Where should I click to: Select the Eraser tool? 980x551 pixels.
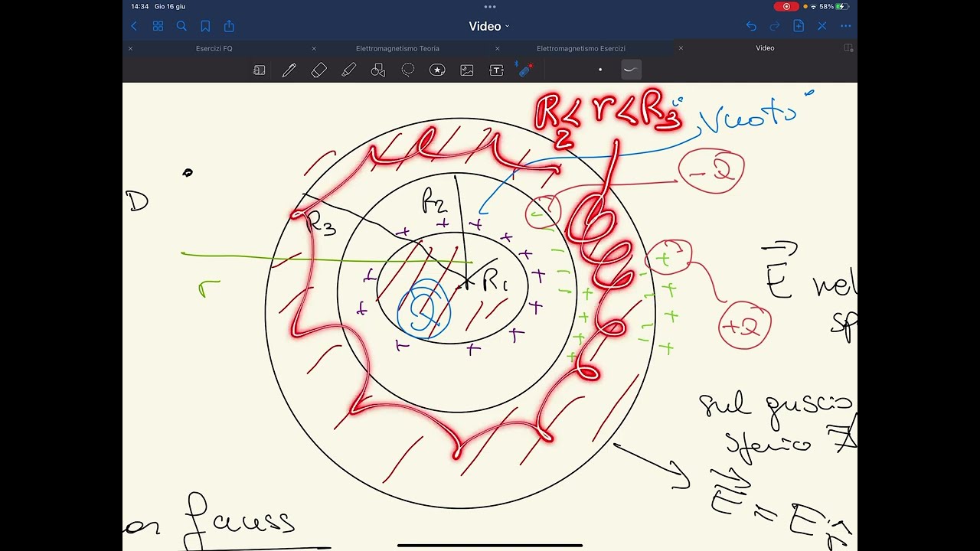coord(318,70)
